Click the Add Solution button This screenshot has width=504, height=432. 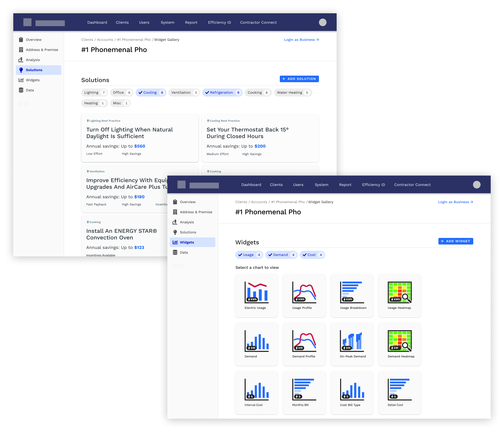coord(299,79)
